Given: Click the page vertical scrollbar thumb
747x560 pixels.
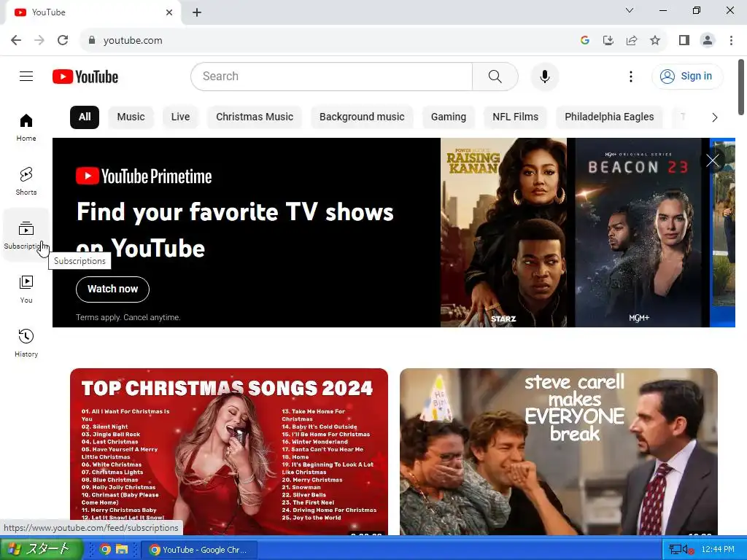Looking at the screenshot, I should point(741,87).
